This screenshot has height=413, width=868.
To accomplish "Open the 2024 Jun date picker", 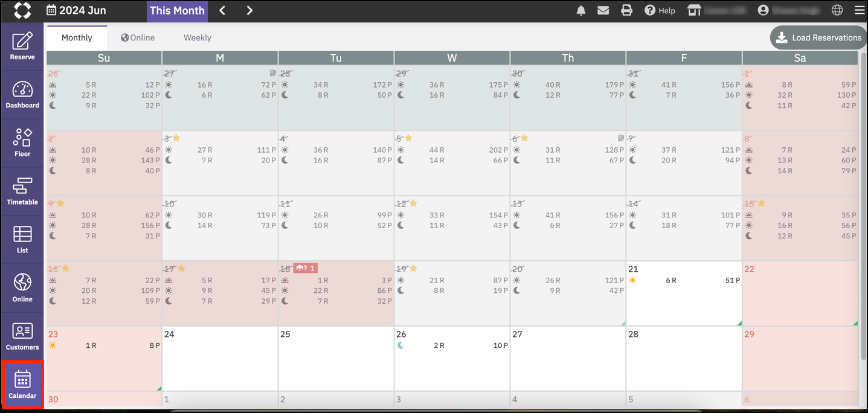I will click(x=76, y=10).
